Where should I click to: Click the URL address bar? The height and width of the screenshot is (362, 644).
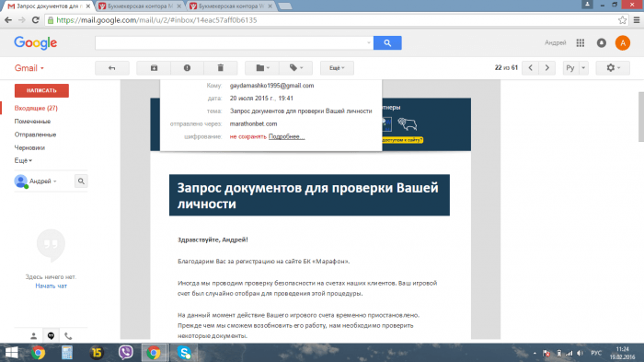pos(333,20)
